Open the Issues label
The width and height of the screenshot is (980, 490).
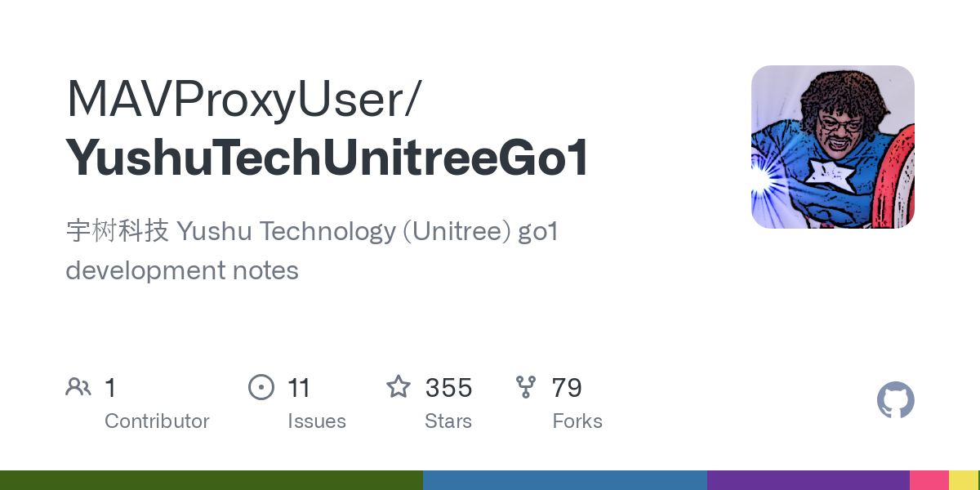(x=317, y=421)
